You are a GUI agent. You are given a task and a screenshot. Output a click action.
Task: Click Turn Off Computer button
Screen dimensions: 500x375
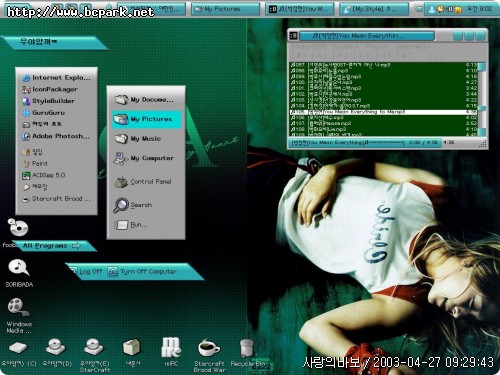point(143,272)
